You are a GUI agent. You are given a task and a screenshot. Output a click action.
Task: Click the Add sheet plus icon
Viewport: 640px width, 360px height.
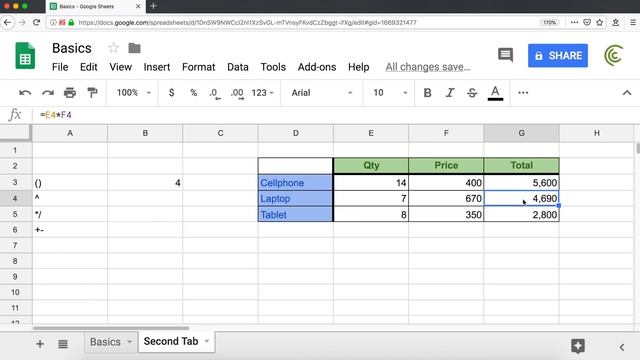click(x=40, y=344)
